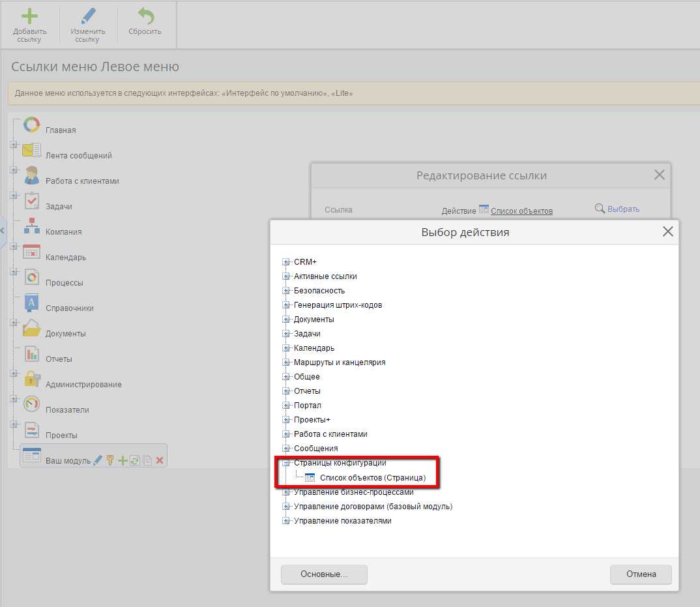Delete Ваш модуль with the red X icon
700x607 pixels.
pyautogui.click(x=160, y=460)
